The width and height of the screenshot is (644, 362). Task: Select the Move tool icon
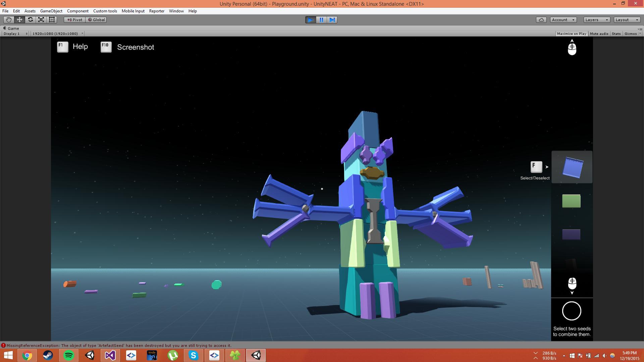tap(19, 20)
